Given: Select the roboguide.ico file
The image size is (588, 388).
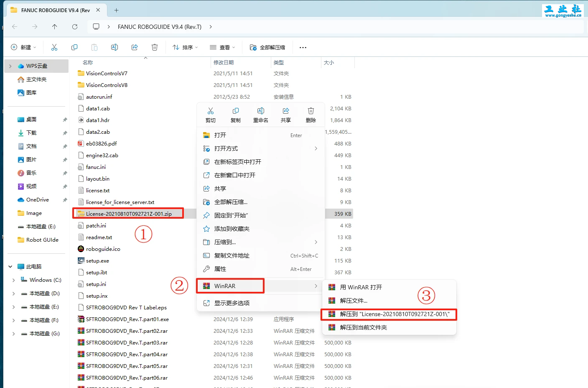Looking at the screenshot, I should click(103, 249).
